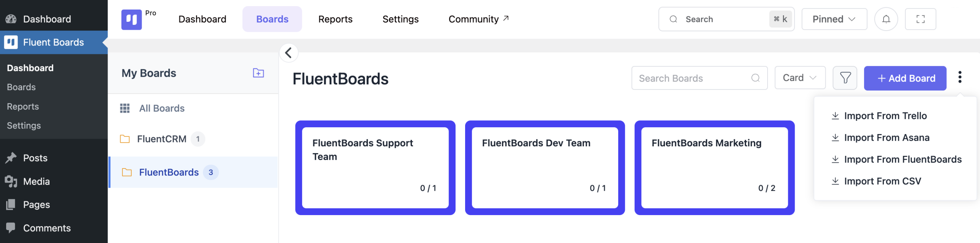Open the Reports tab in top navigation
This screenshot has height=243, width=980.
click(x=335, y=19)
